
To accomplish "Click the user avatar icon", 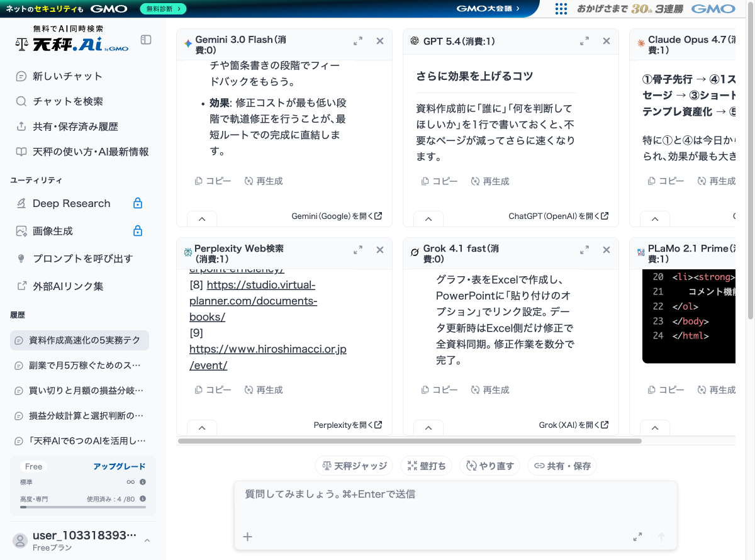I will coord(21,540).
